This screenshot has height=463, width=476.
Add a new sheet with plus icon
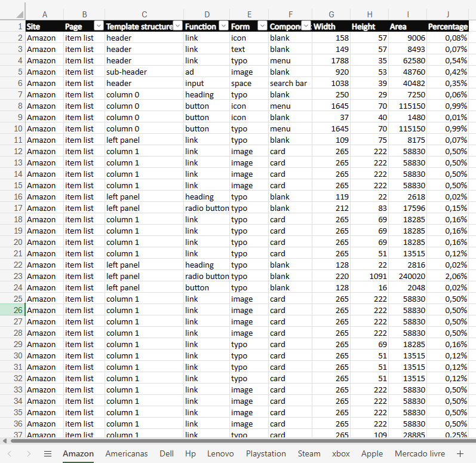460,453
